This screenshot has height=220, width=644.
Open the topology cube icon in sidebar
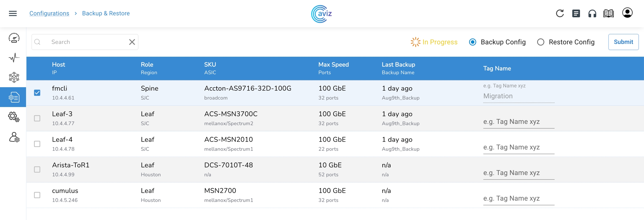pos(14,77)
